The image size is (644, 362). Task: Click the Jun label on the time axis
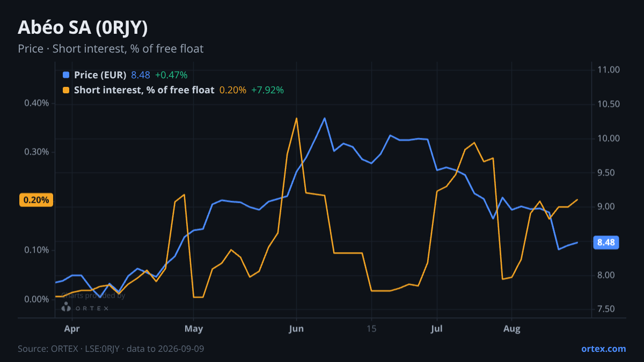click(x=296, y=328)
